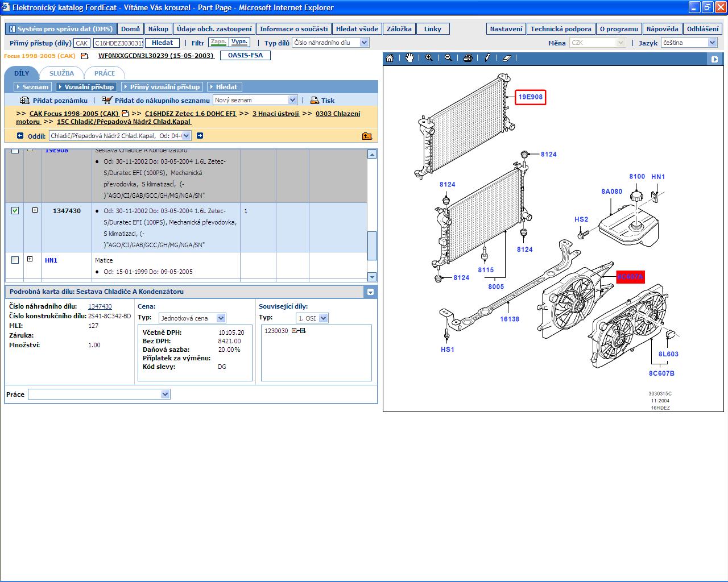The width and height of the screenshot is (728, 582).
Task: Zoom out of the parts diagram
Action: (x=448, y=58)
